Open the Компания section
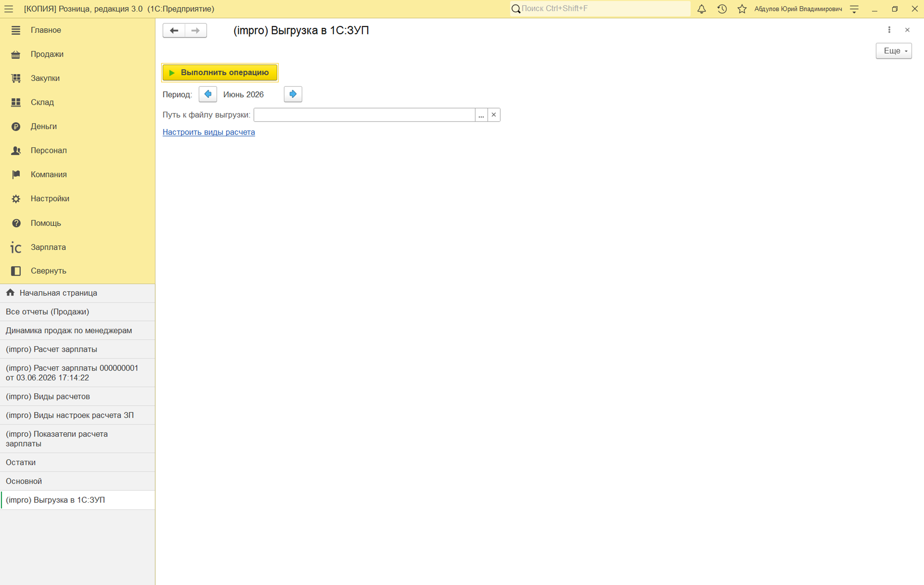Viewport: 924px width, 585px height. [x=78, y=174]
